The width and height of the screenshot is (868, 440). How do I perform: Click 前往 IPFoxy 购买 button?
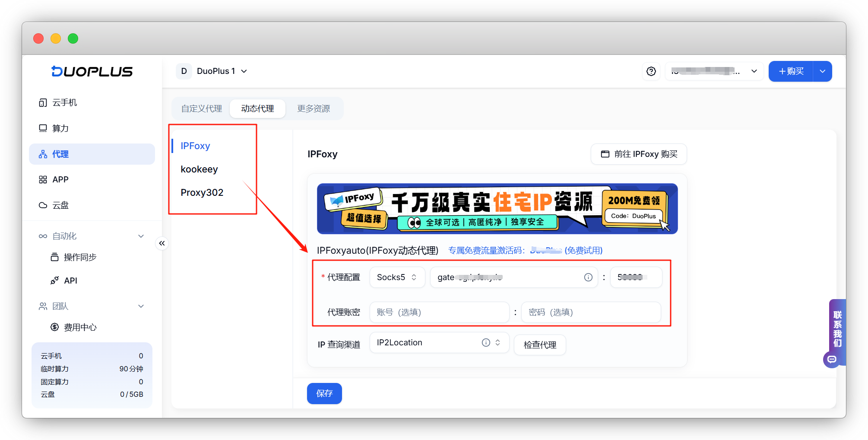[x=639, y=154]
